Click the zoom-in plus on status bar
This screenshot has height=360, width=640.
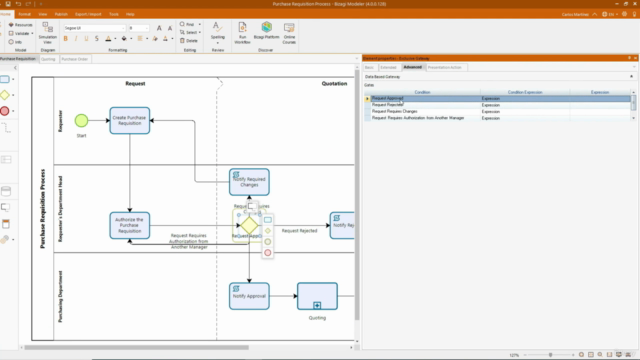point(573,355)
